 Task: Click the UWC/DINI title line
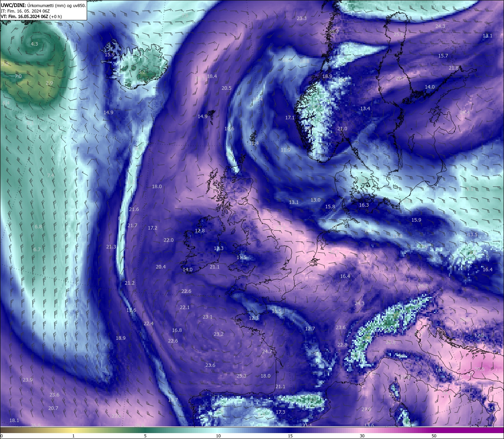[43, 6]
